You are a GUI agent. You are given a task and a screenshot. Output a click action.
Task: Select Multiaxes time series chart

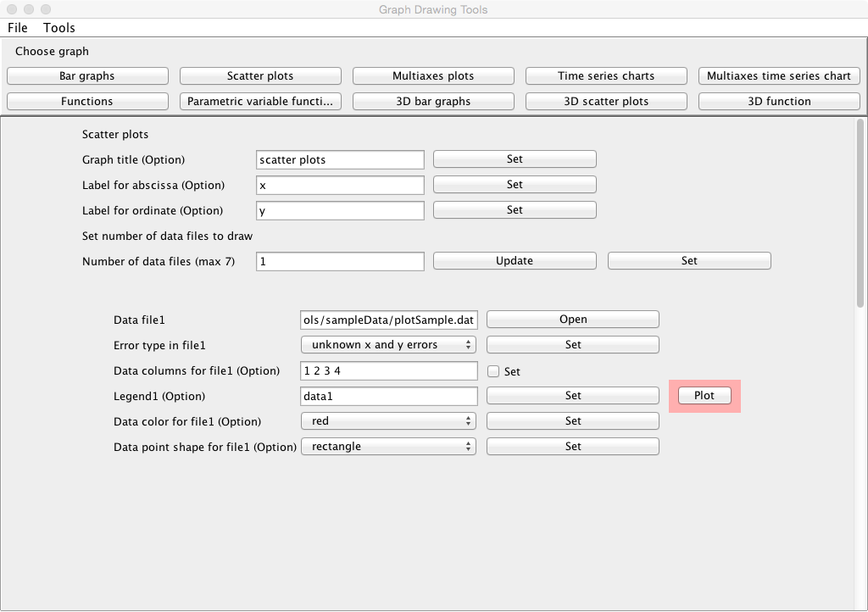pos(779,75)
